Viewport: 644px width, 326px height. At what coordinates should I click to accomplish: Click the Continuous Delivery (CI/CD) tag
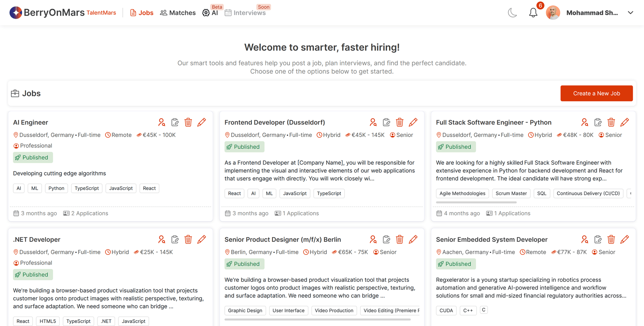coord(588,193)
